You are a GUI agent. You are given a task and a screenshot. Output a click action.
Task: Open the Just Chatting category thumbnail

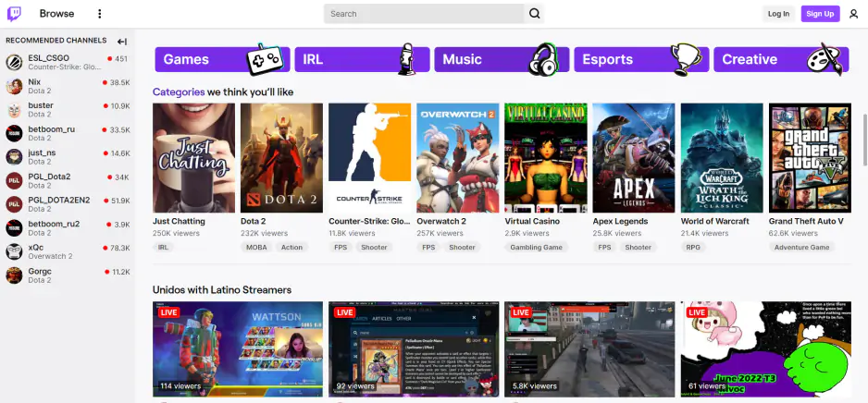(x=193, y=158)
